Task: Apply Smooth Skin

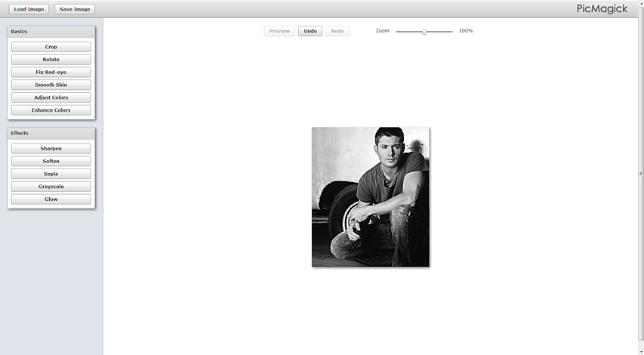Action: coord(51,85)
